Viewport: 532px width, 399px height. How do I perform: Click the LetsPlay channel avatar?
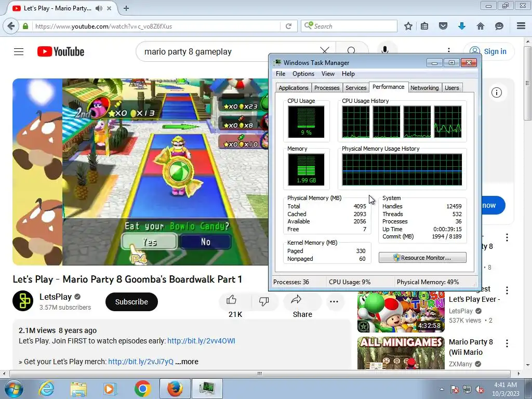point(23,301)
